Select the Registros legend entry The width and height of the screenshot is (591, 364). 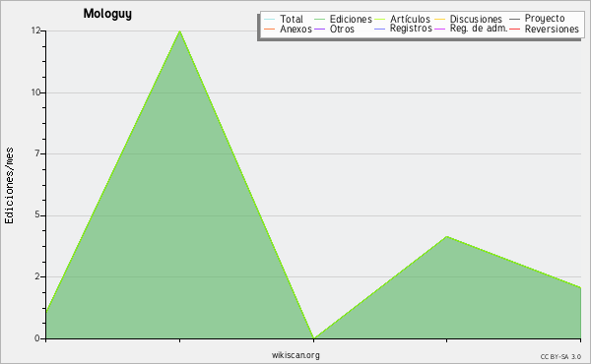click(411, 29)
